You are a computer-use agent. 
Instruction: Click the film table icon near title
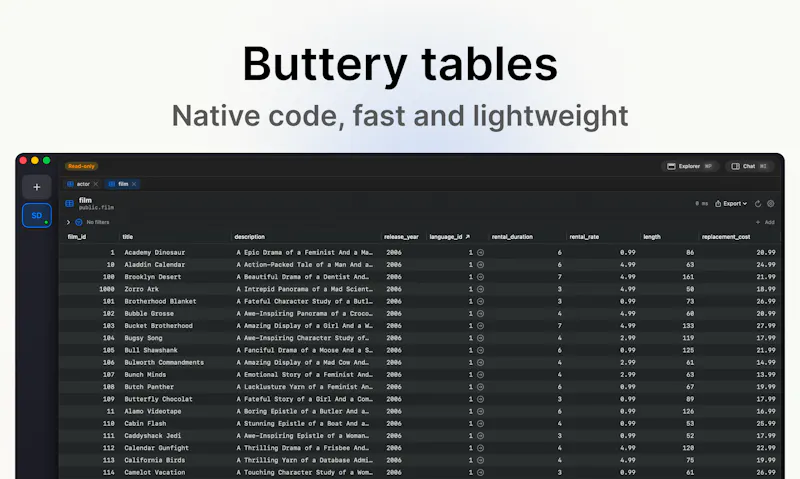click(x=69, y=204)
